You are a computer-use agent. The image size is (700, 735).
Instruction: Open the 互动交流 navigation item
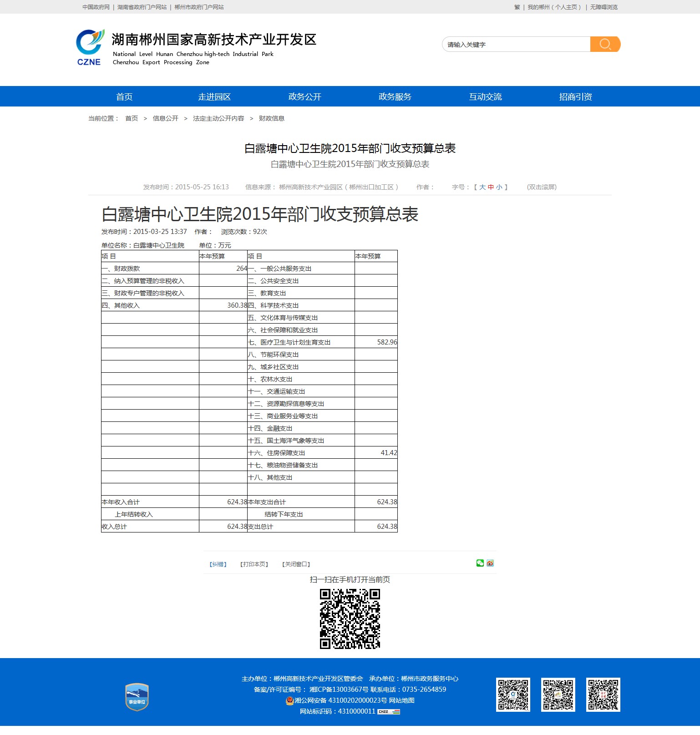486,96
